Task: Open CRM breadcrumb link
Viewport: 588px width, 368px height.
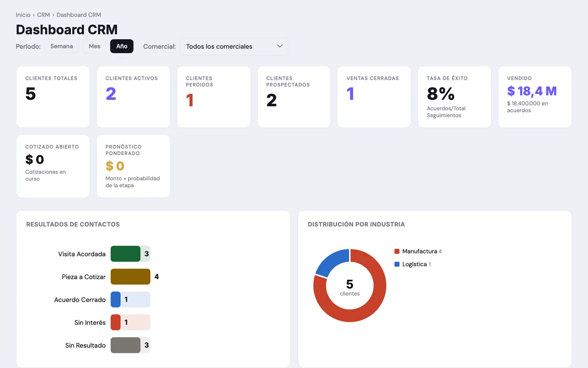Action: [x=44, y=15]
